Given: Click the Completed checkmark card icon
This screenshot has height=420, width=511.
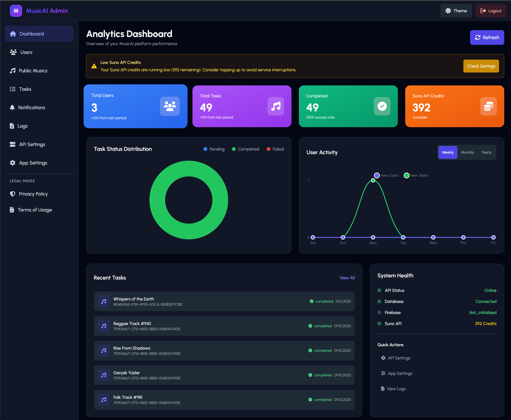Looking at the screenshot, I should coord(382,106).
